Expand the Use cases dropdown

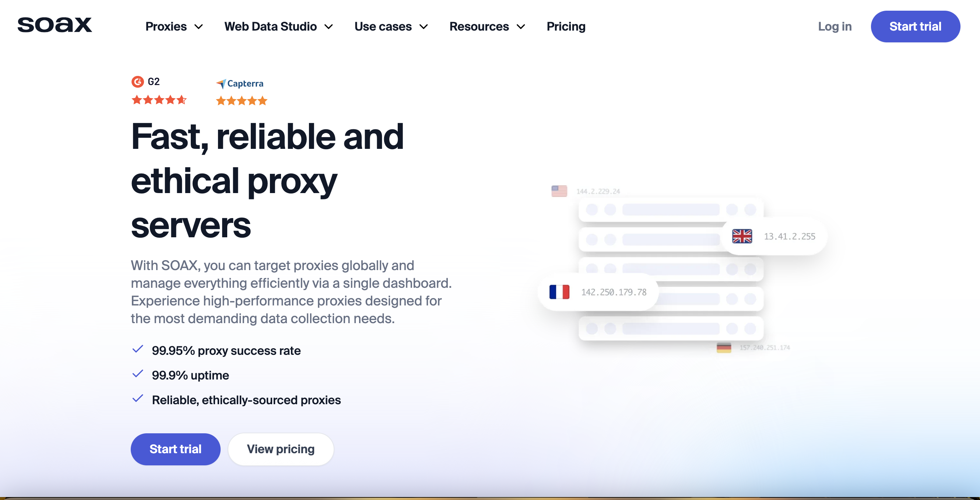[x=391, y=26]
